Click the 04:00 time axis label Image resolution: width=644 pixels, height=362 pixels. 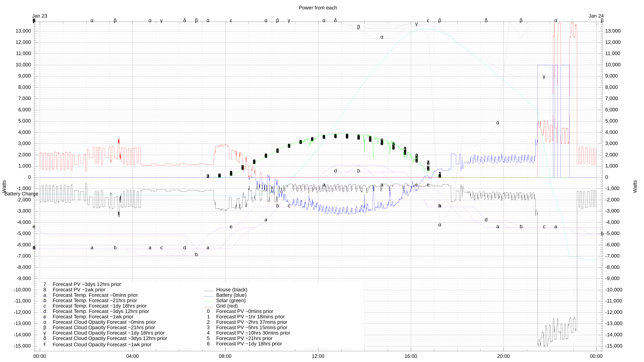coord(132,356)
